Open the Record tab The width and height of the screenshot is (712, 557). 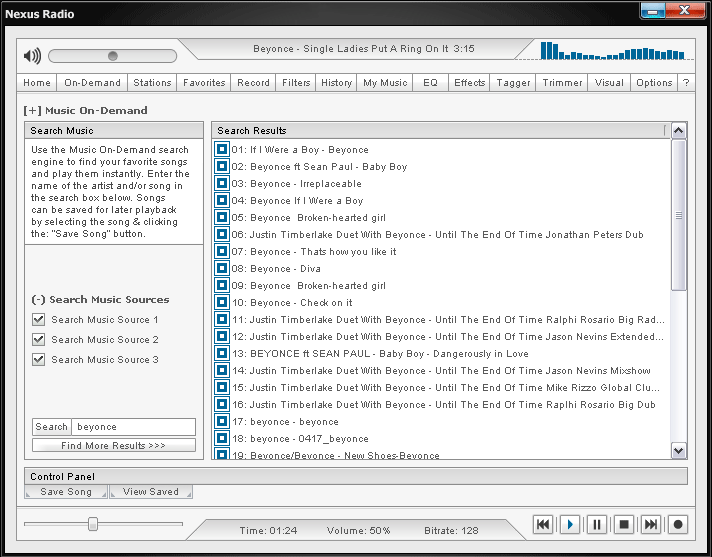(253, 83)
